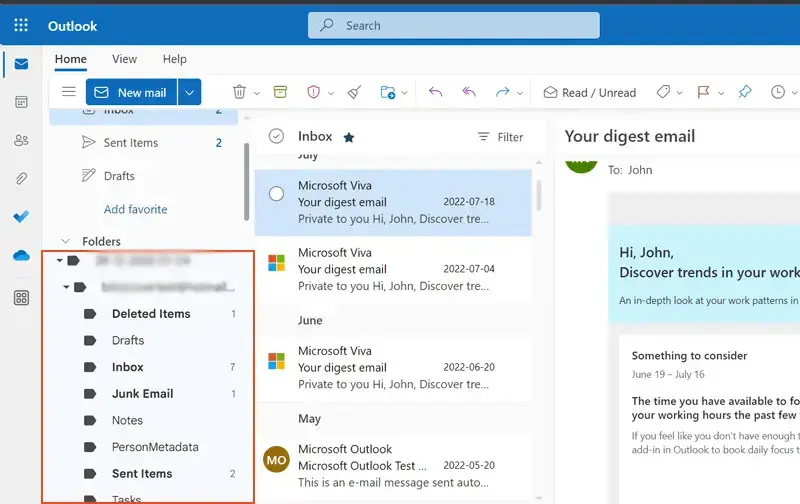Click the Reply arrow icon

click(435, 92)
